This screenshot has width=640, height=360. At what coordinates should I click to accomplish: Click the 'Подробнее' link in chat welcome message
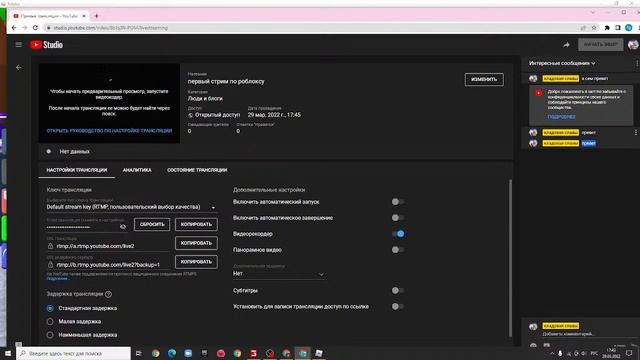tap(562, 117)
